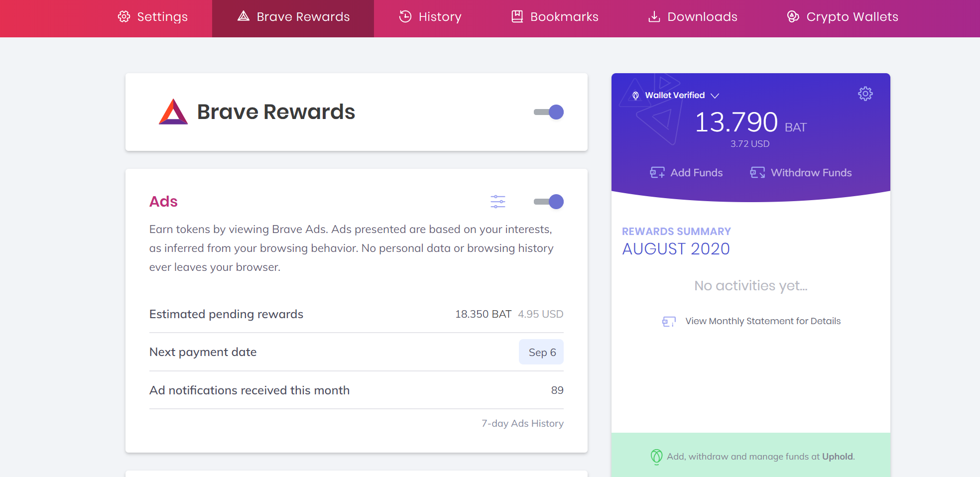
Task: Click the 4.95 USD pending rewards value
Action: (x=540, y=314)
